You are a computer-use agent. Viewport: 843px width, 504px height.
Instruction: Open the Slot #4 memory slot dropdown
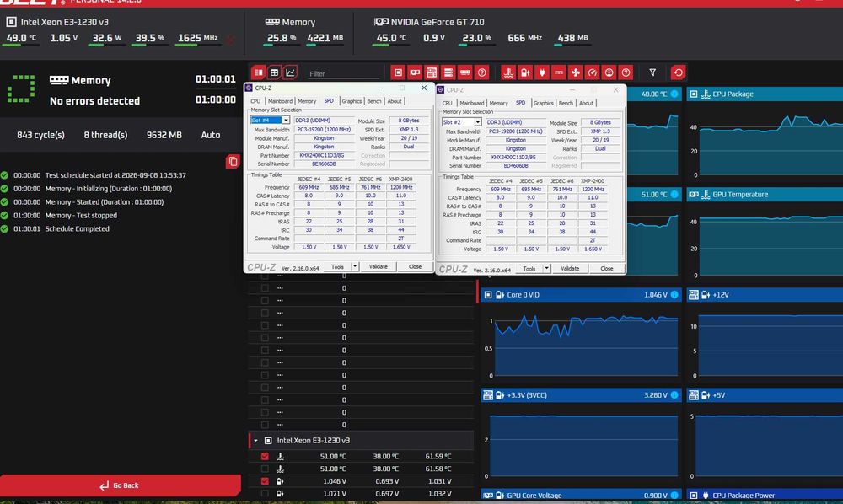[x=286, y=121]
